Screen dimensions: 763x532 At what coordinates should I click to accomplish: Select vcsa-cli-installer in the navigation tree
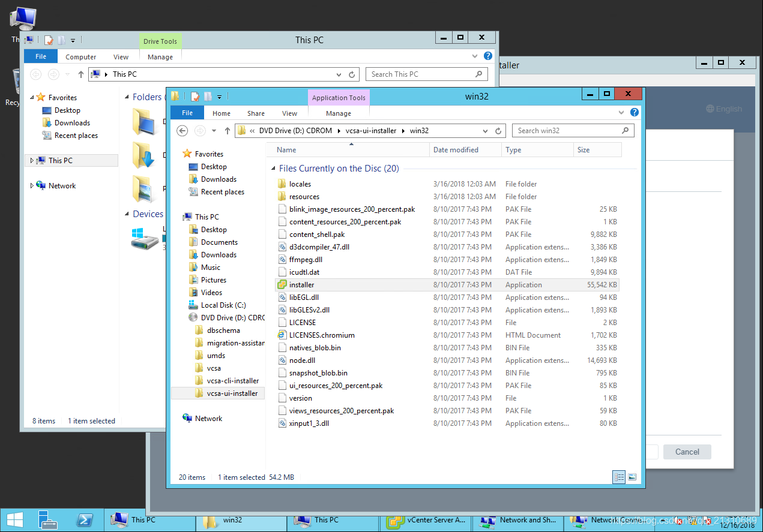tap(233, 381)
